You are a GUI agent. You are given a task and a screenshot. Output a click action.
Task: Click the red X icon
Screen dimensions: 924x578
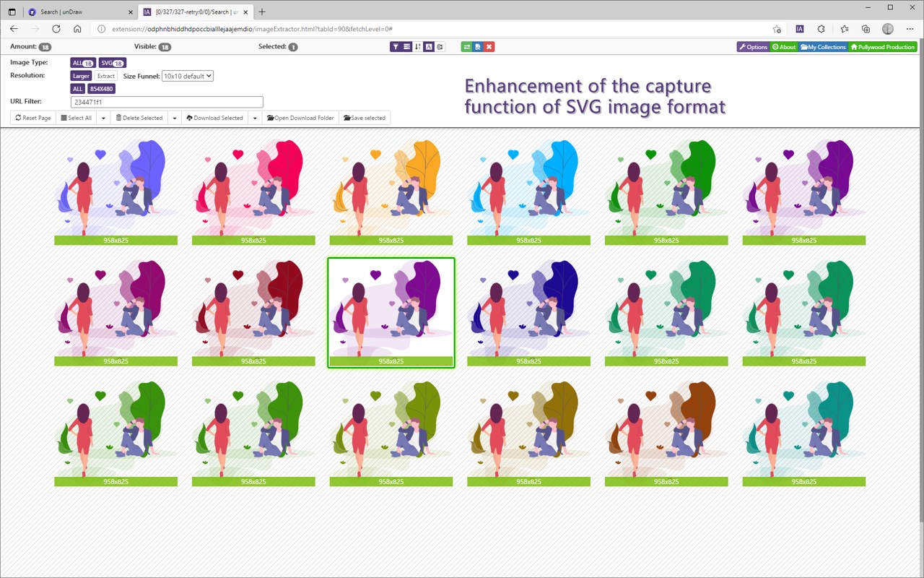click(489, 47)
